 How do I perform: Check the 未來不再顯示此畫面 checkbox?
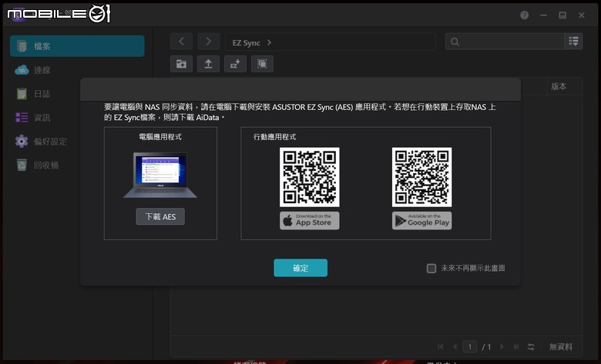431,269
